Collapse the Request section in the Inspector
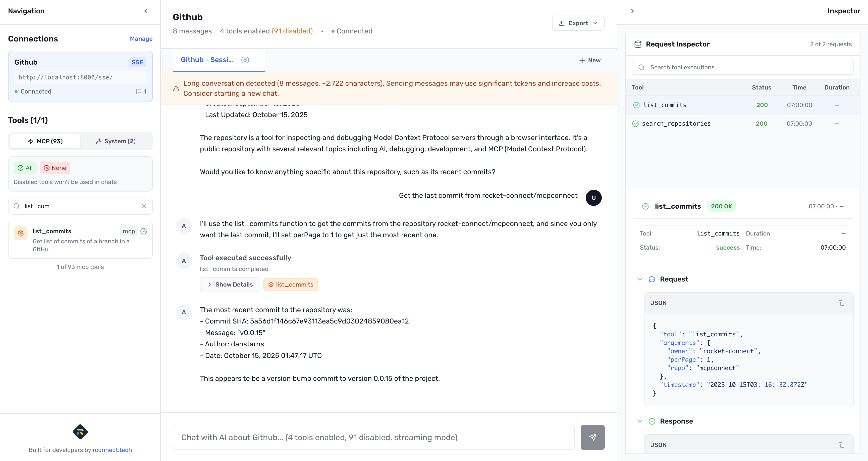The width and height of the screenshot is (868, 461). click(x=640, y=279)
